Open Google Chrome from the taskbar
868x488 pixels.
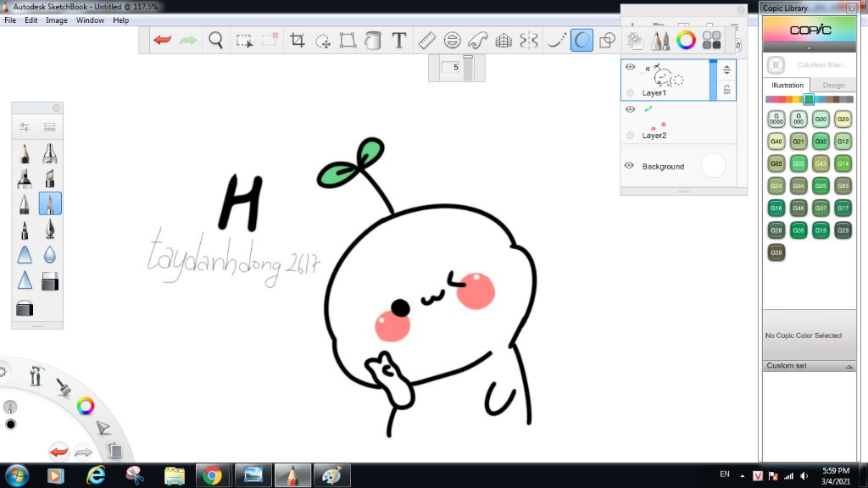(212, 475)
